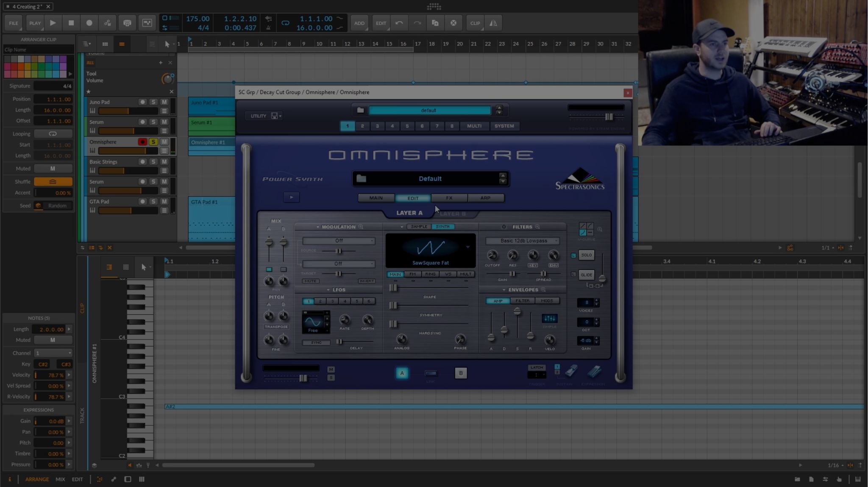Click the expression pedal icon in Omnisphere
The height and width of the screenshot is (487, 868).
(x=594, y=371)
